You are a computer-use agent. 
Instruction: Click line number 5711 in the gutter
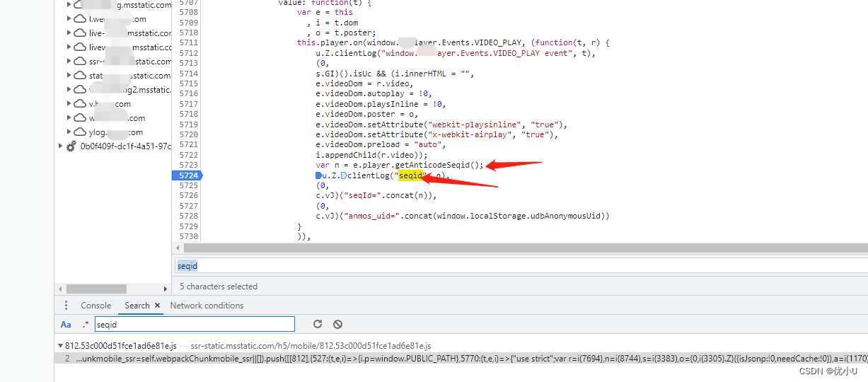click(189, 42)
